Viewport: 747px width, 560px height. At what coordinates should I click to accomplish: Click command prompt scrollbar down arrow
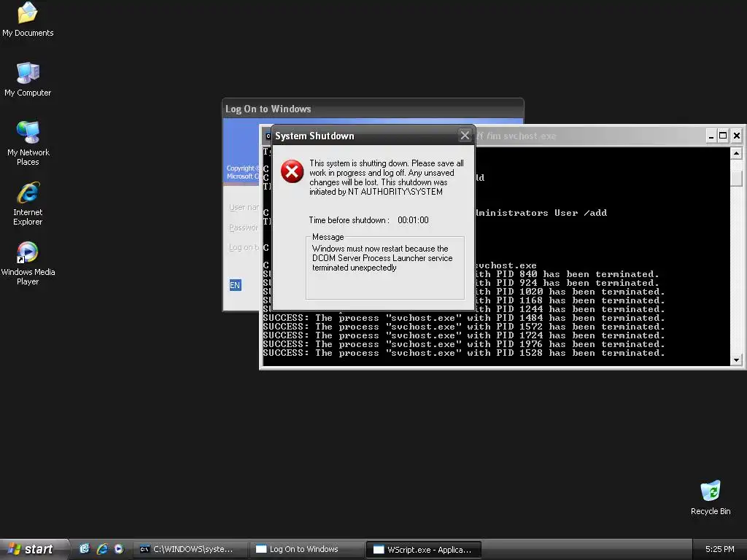click(x=736, y=360)
